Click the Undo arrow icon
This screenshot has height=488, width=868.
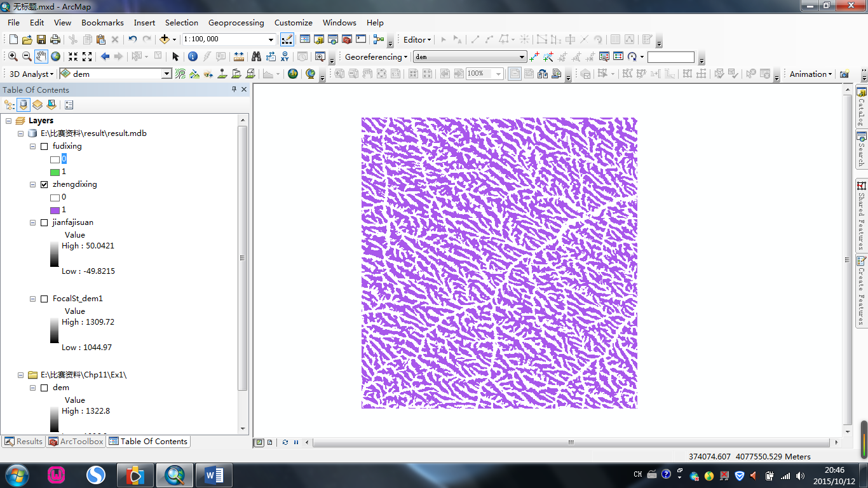tap(132, 39)
